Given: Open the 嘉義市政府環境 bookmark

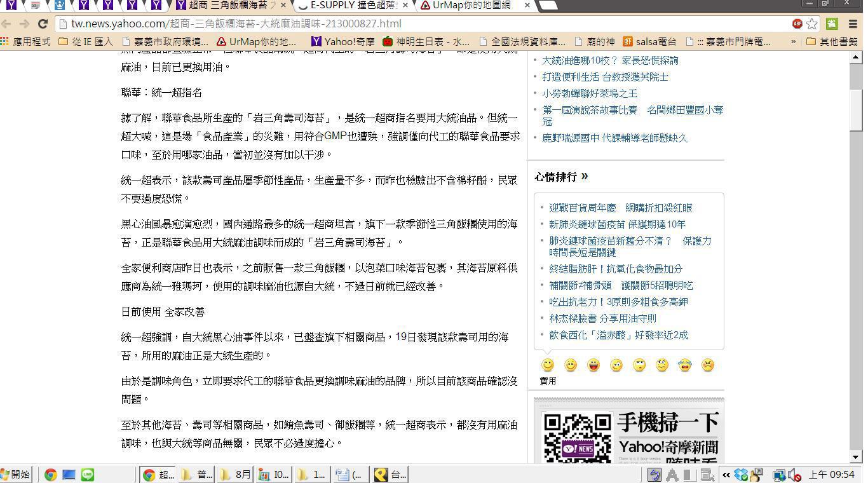Looking at the screenshot, I should pyautogui.click(x=165, y=41).
